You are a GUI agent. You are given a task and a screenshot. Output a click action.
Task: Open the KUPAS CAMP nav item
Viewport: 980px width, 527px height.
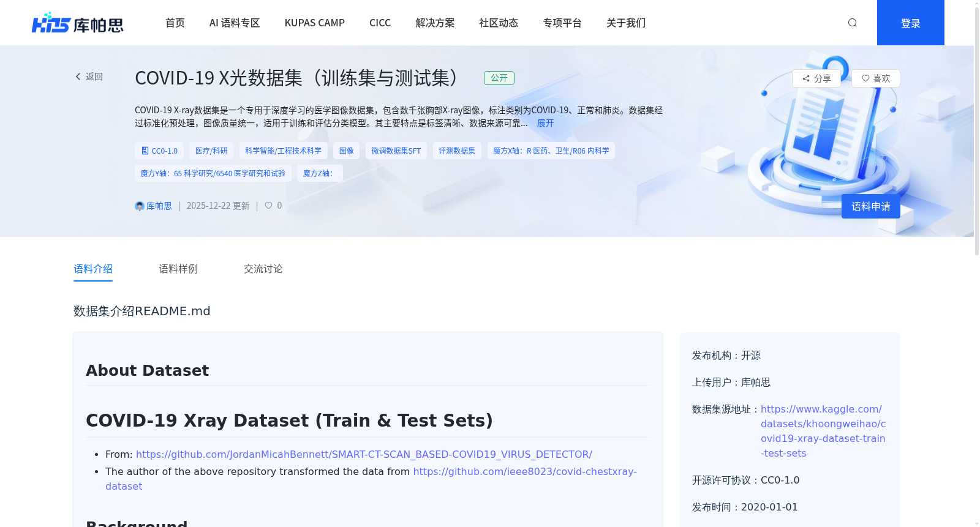point(315,23)
